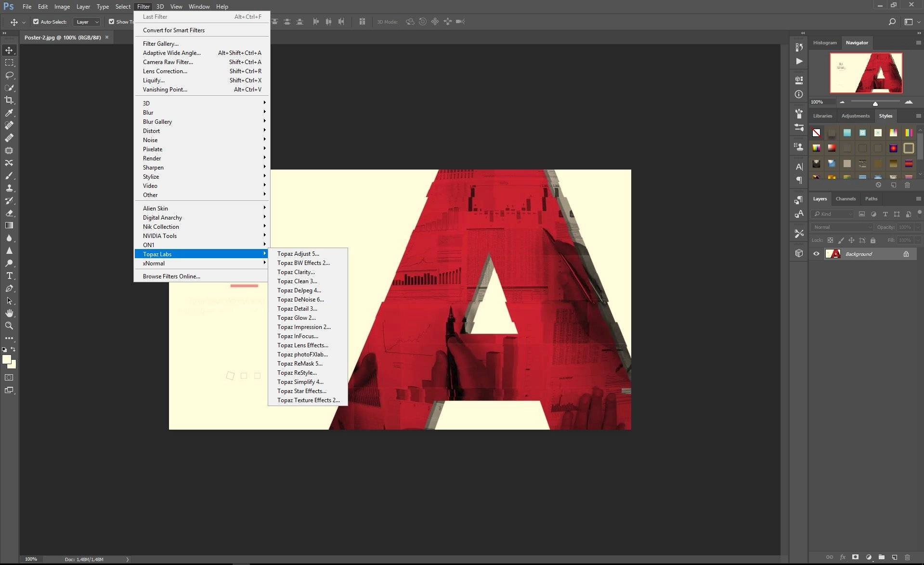Open Browse Filters Online
The width and height of the screenshot is (924, 565).
(201, 276)
